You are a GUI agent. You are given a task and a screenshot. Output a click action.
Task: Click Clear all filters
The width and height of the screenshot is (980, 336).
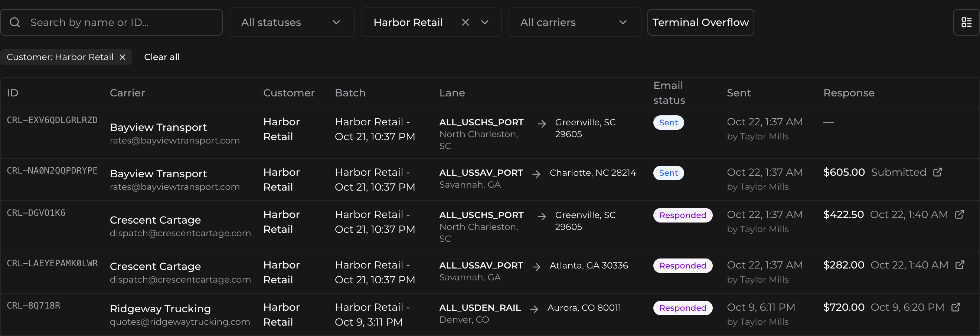tap(162, 57)
